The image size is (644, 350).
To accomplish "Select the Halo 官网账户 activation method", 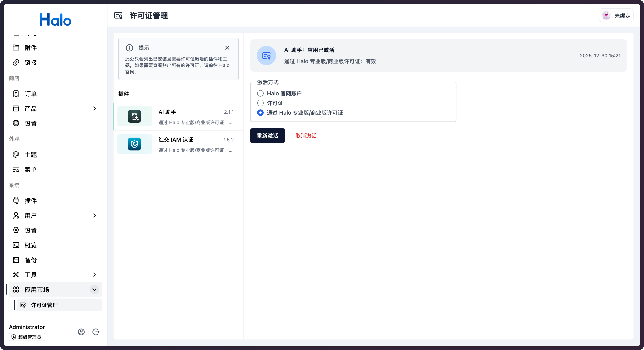I will [260, 93].
